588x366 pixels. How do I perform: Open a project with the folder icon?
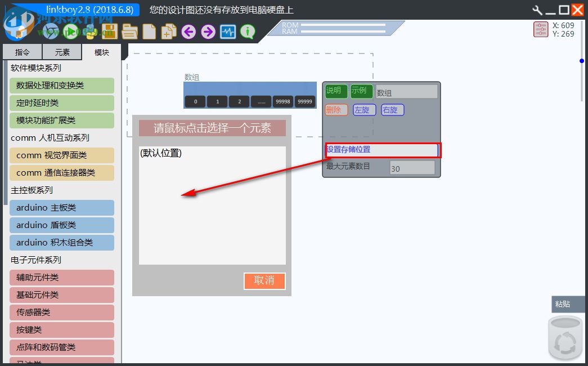click(x=129, y=32)
